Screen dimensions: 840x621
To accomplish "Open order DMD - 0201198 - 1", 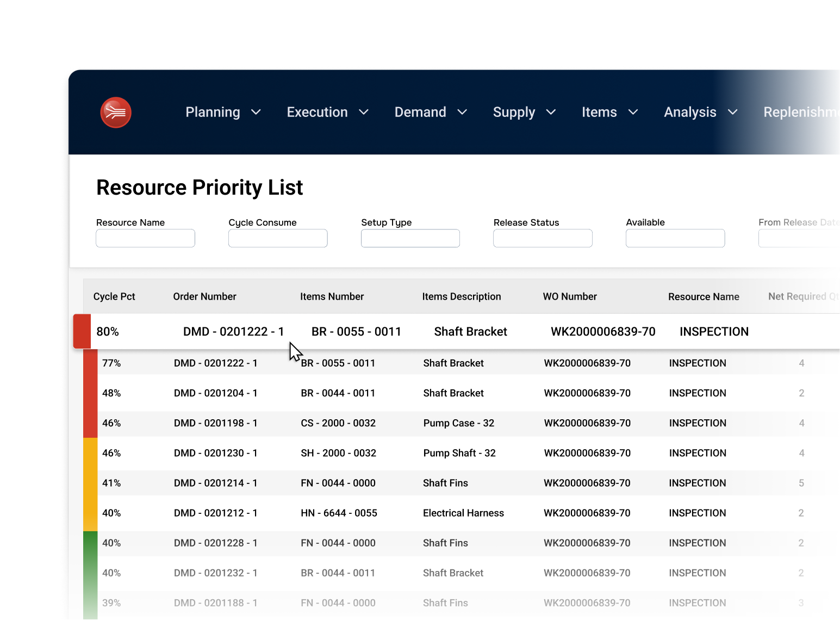I will pos(215,423).
